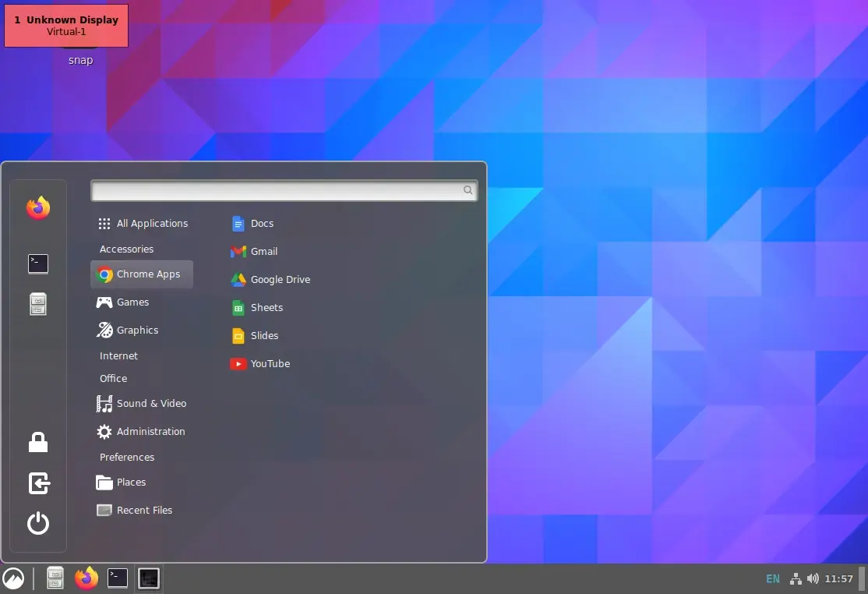The image size is (868, 594).
Task: Select the Internet category
Action: [x=142, y=356]
